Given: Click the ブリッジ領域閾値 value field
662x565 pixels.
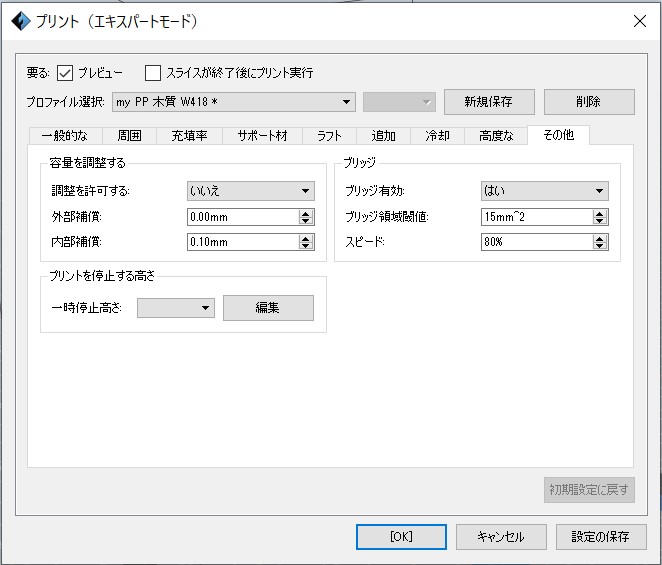Looking at the screenshot, I should click(x=537, y=217).
